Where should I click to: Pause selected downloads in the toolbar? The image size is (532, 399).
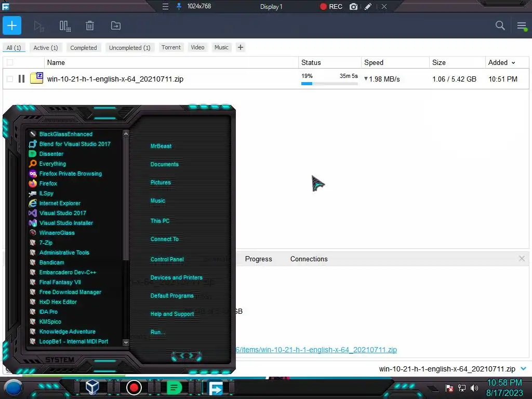[65, 26]
